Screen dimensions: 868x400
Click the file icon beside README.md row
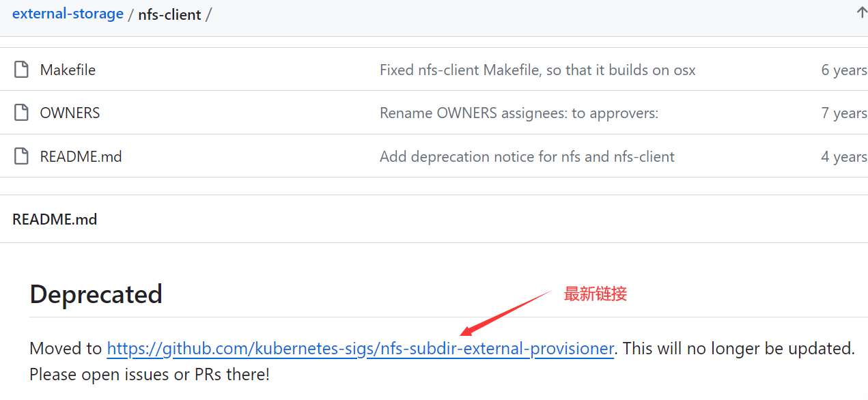pyautogui.click(x=22, y=156)
